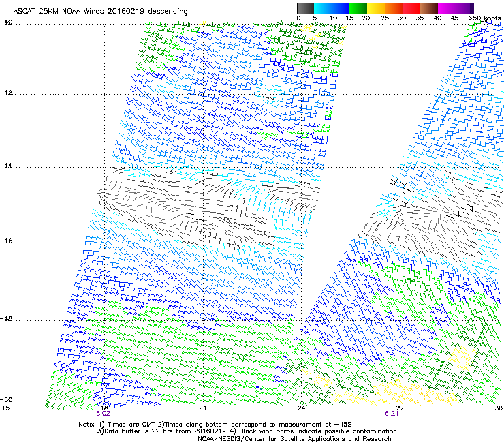This screenshot has height=443, width=504.
Task: Click the '-50' latitude axis label
Action: [6, 399]
